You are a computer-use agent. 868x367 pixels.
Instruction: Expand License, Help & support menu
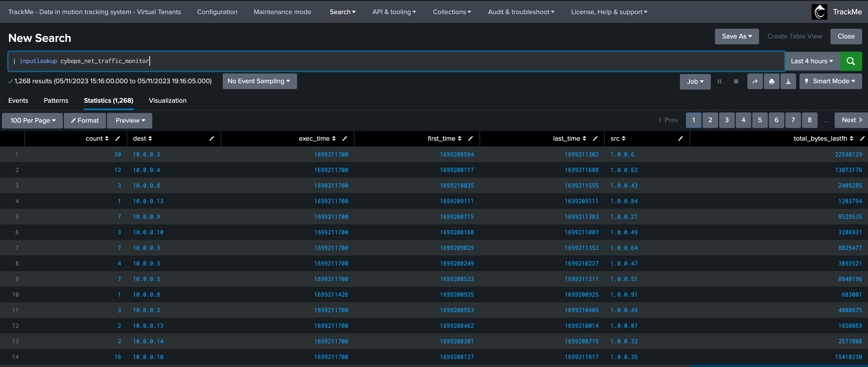[x=609, y=12]
